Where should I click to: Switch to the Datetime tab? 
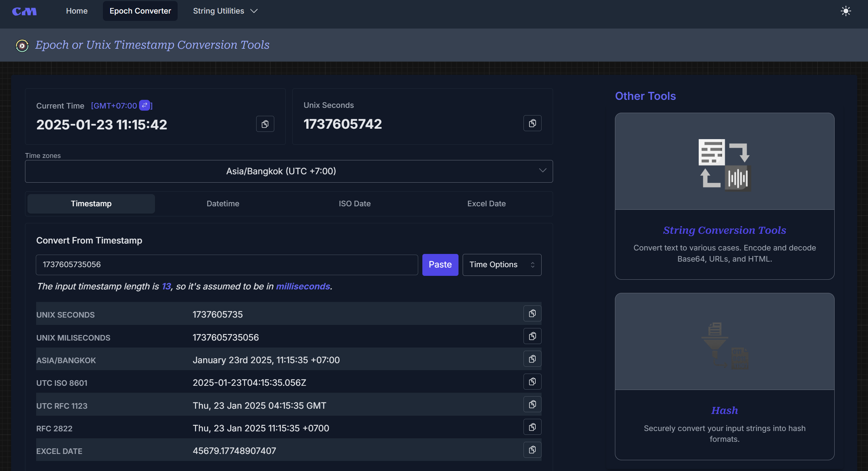point(223,204)
